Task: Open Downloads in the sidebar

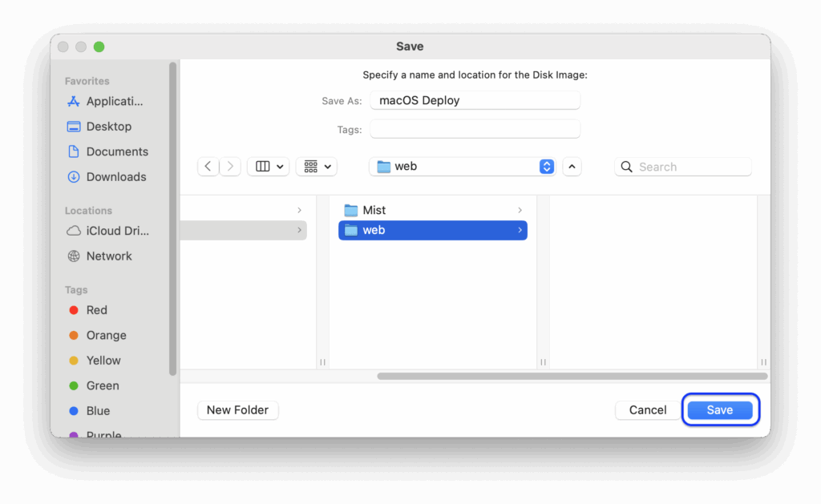Action: click(x=107, y=177)
